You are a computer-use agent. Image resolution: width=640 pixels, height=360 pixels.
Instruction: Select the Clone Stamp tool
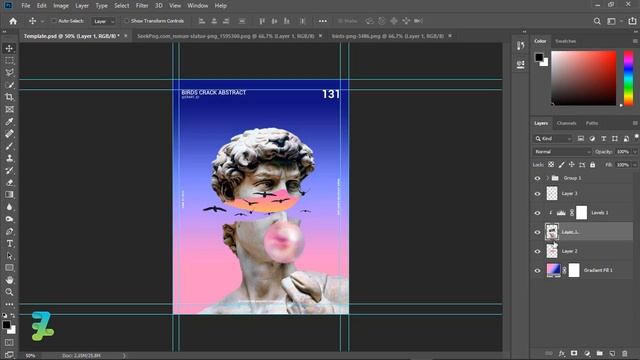point(9,158)
